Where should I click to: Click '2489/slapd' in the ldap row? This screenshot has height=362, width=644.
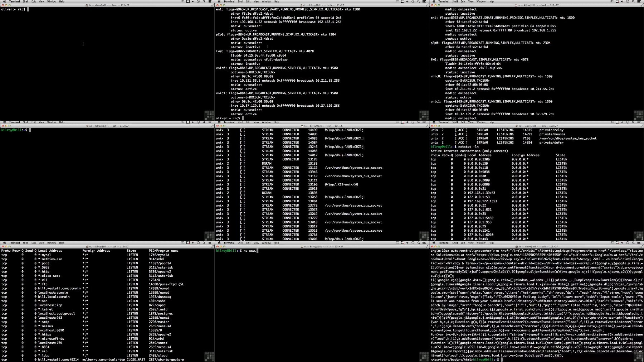click(158, 356)
